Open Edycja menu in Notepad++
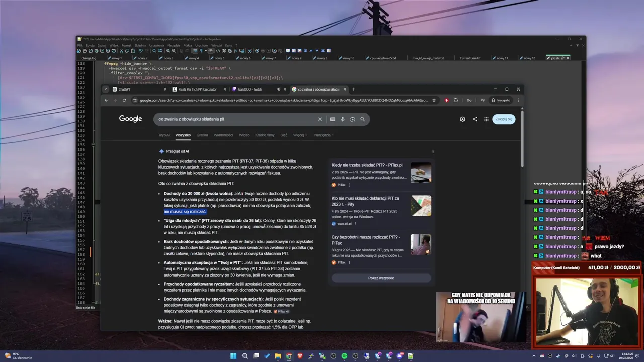The image size is (644, 362). point(90,45)
